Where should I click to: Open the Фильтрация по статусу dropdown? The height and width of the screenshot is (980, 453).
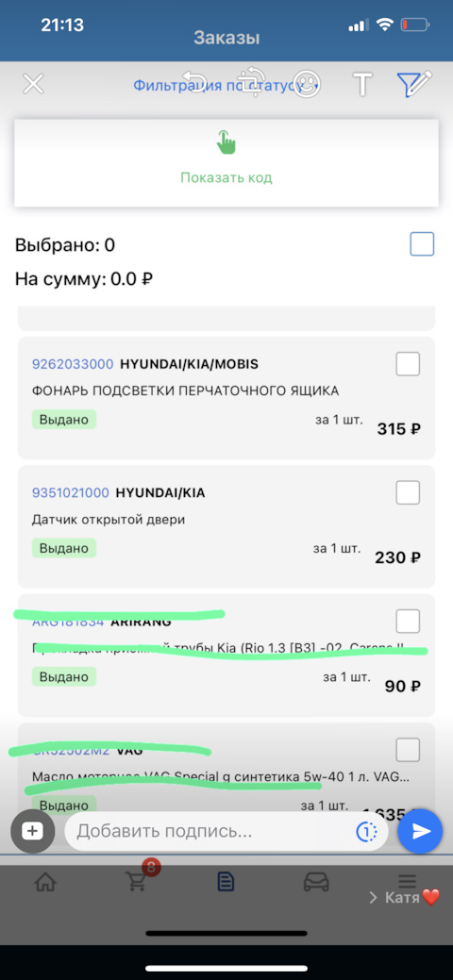pos(226,85)
